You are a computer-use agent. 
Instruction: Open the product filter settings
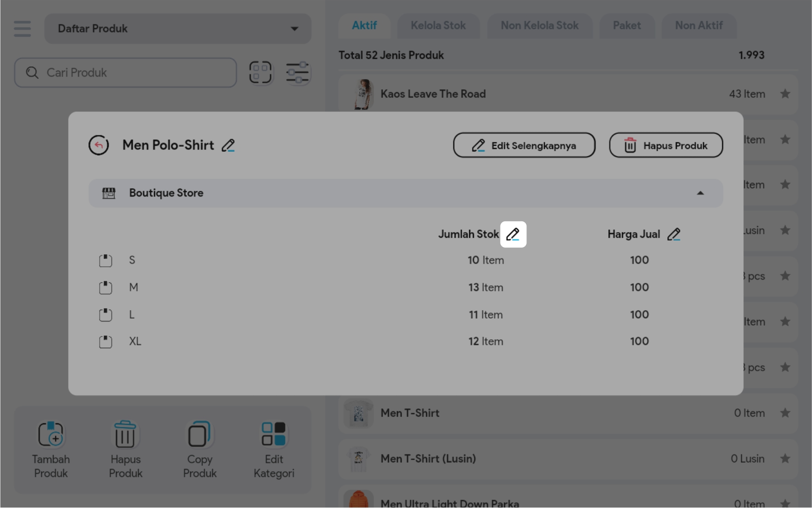tap(297, 73)
